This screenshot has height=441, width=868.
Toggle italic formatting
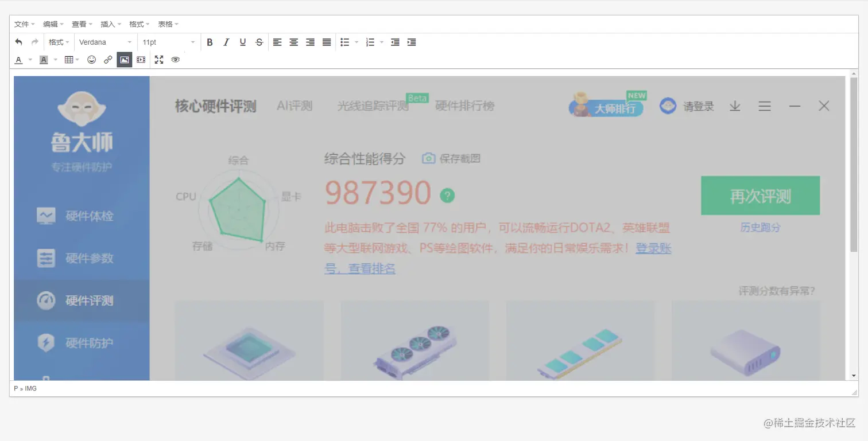click(x=226, y=42)
